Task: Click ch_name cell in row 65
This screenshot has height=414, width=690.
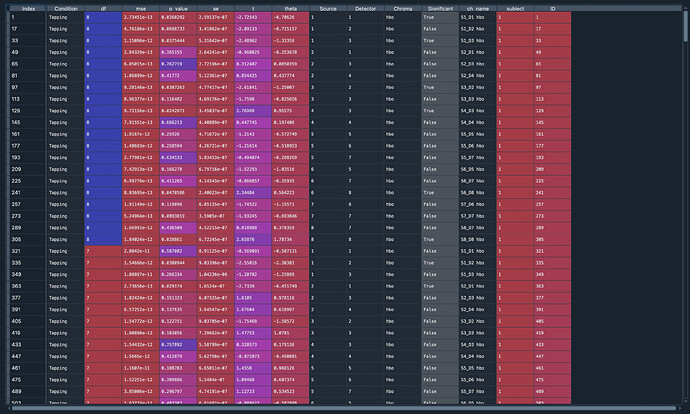Action: pos(477,64)
